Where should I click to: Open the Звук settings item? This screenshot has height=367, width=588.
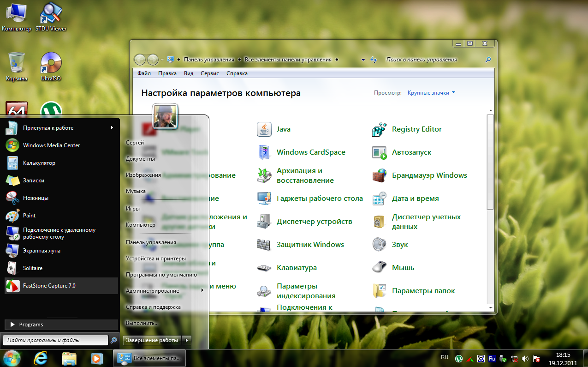tap(390, 245)
